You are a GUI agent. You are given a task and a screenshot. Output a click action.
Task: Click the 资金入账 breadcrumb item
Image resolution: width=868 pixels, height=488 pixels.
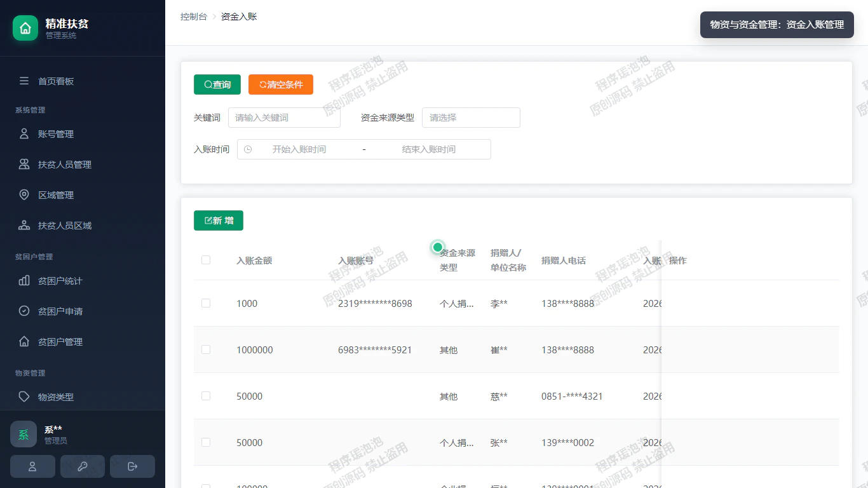pyautogui.click(x=239, y=17)
